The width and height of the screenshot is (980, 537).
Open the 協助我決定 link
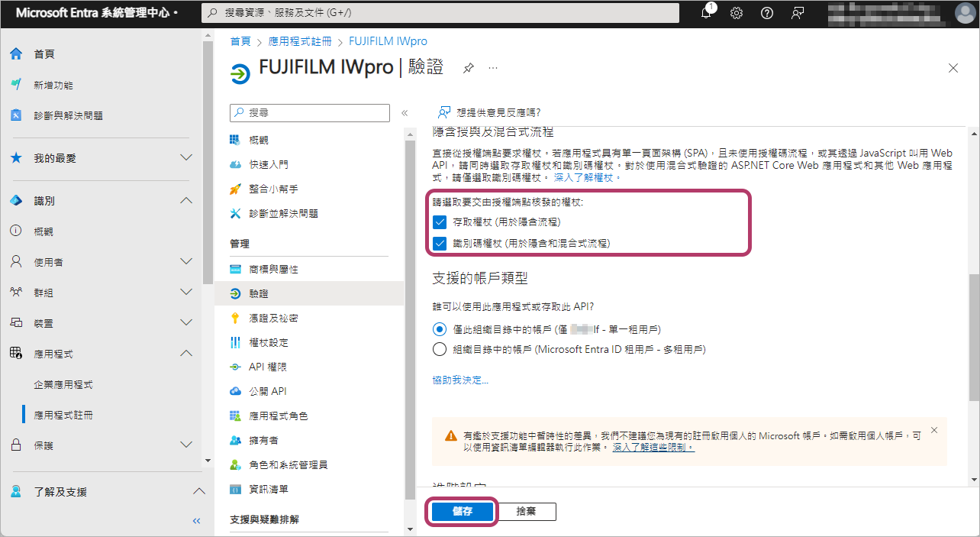click(x=460, y=380)
